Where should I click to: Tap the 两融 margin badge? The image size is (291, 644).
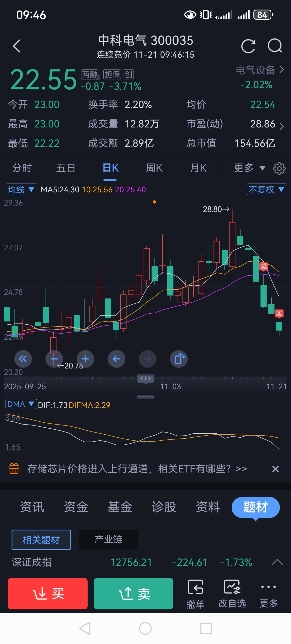click(90, 75)
